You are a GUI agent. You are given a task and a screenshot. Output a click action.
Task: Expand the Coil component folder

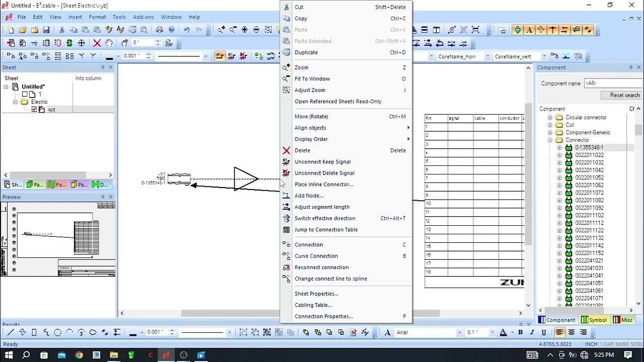[x=550, y=125]
